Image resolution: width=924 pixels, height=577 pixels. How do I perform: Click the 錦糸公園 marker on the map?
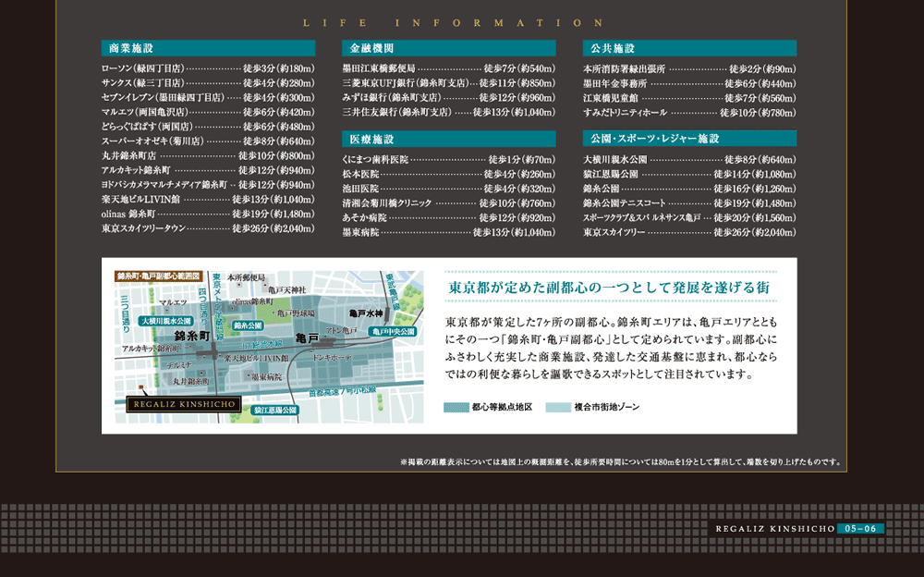coord(248,325)
